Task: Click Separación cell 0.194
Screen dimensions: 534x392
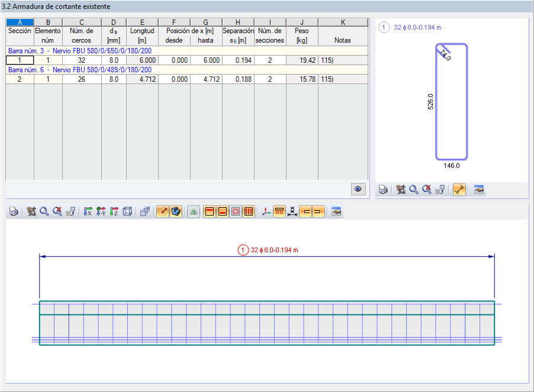Action: pyautogui.click(x=238, y=60)
